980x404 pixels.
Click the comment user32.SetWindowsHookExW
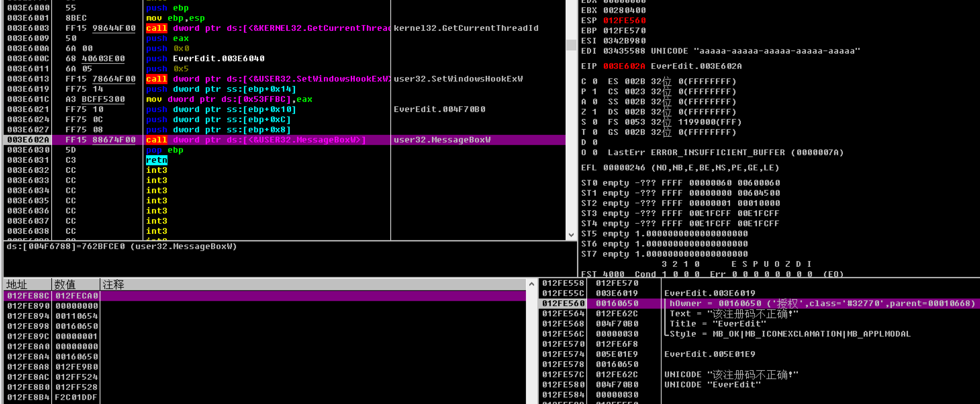pyautogui.click(x=458, y=79)
